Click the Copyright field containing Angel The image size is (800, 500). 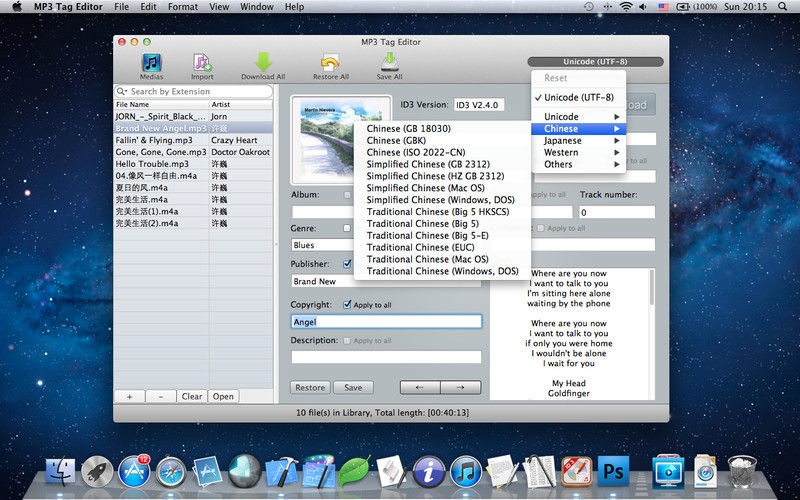[x=386, y=321]
